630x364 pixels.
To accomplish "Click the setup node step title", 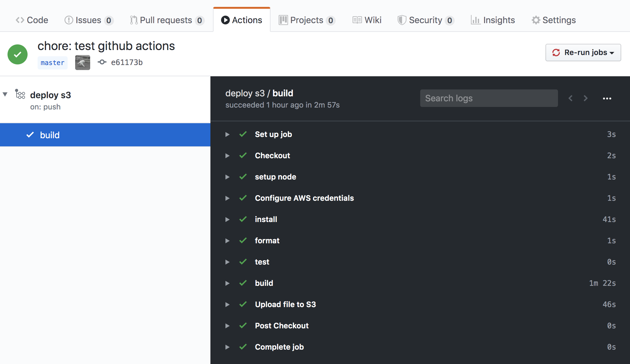I will 276,177.
